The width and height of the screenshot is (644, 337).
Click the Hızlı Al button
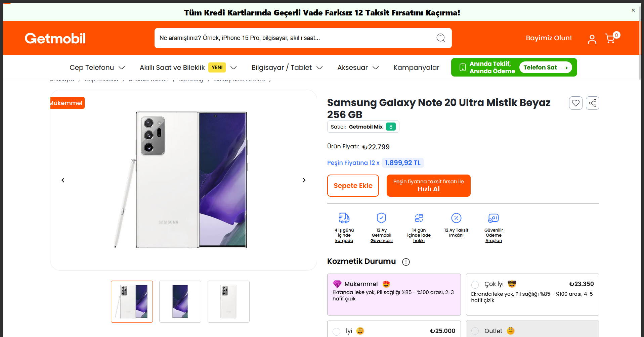click(x=428, y=186)
